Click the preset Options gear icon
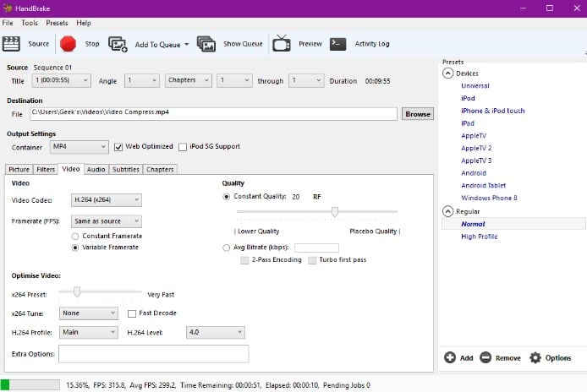The image size is (587, 392). 535,357
